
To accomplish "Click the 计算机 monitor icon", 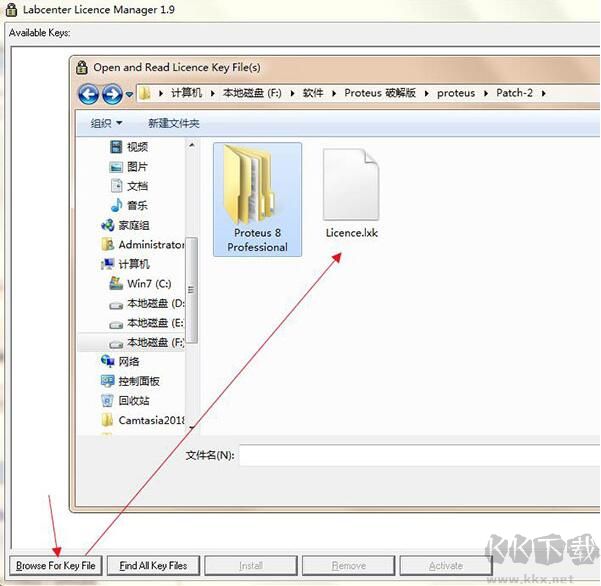I will tap(108, 264).
